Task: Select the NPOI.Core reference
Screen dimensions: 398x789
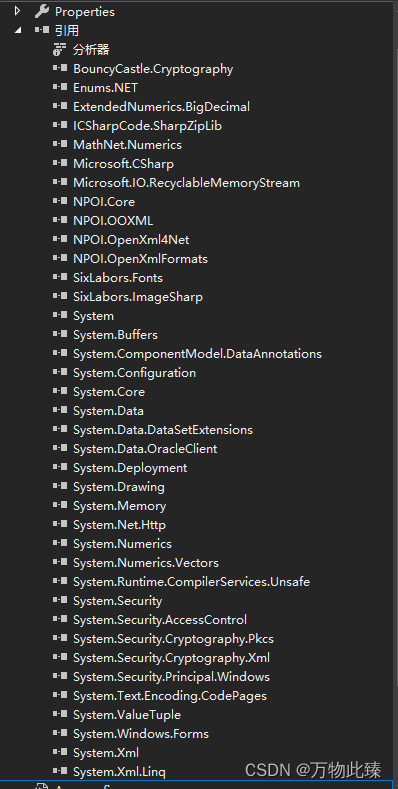Action: pos(104,202)
